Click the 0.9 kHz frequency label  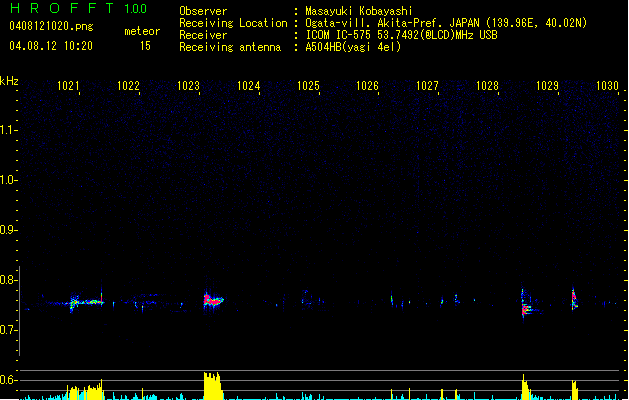coord(7,230)
